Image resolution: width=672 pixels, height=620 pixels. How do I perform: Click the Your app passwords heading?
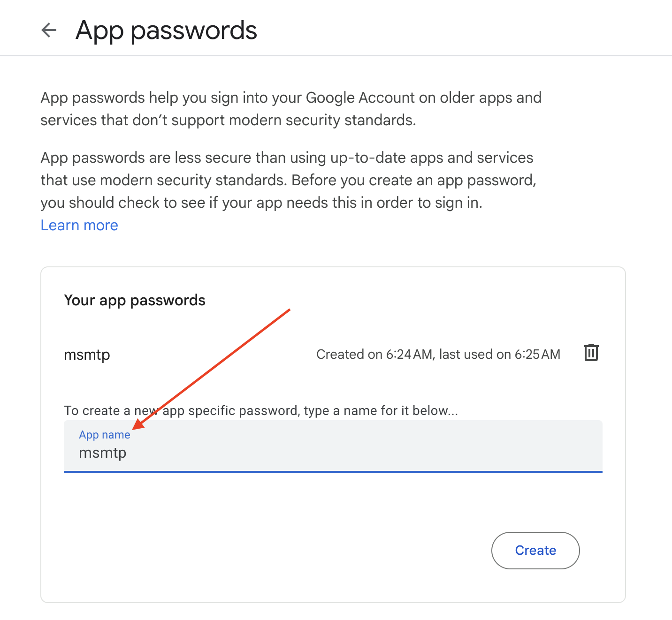coord(135,300)
